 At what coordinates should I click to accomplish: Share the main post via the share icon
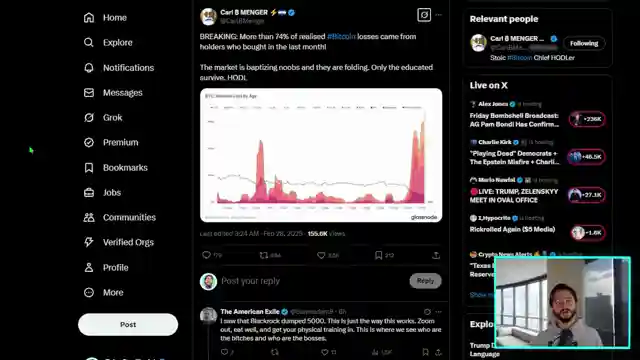tap(436, 255)
